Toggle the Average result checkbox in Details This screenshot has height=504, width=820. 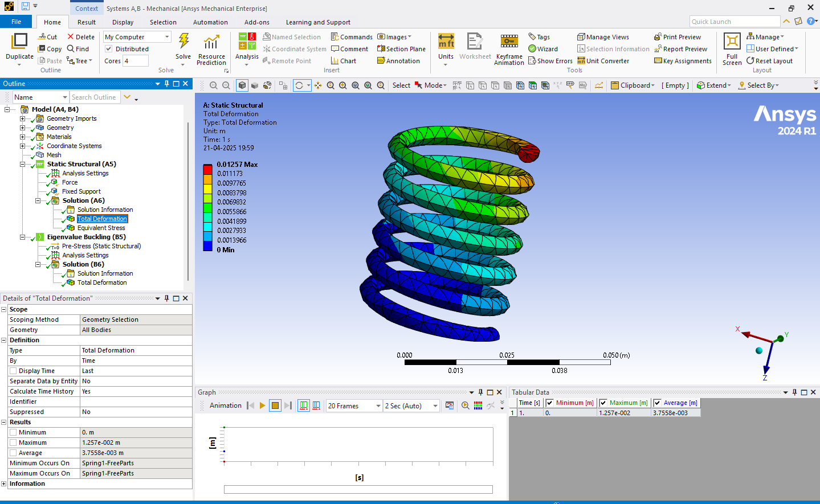click(x=13, y=453)
